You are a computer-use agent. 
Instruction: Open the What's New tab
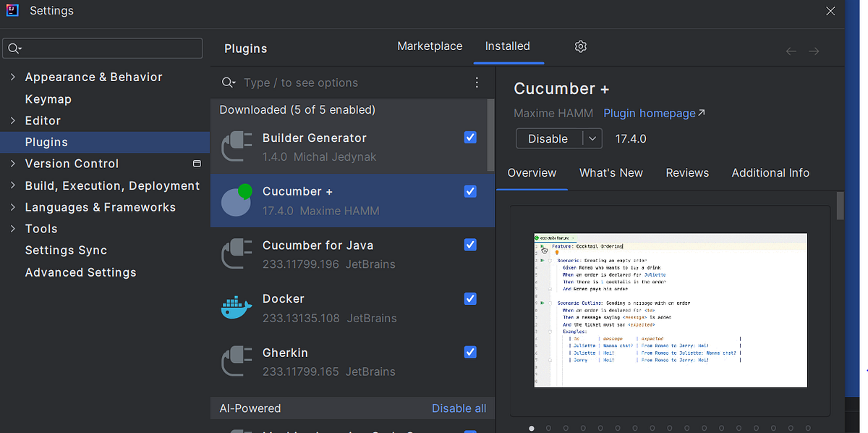tap(611, 172)
